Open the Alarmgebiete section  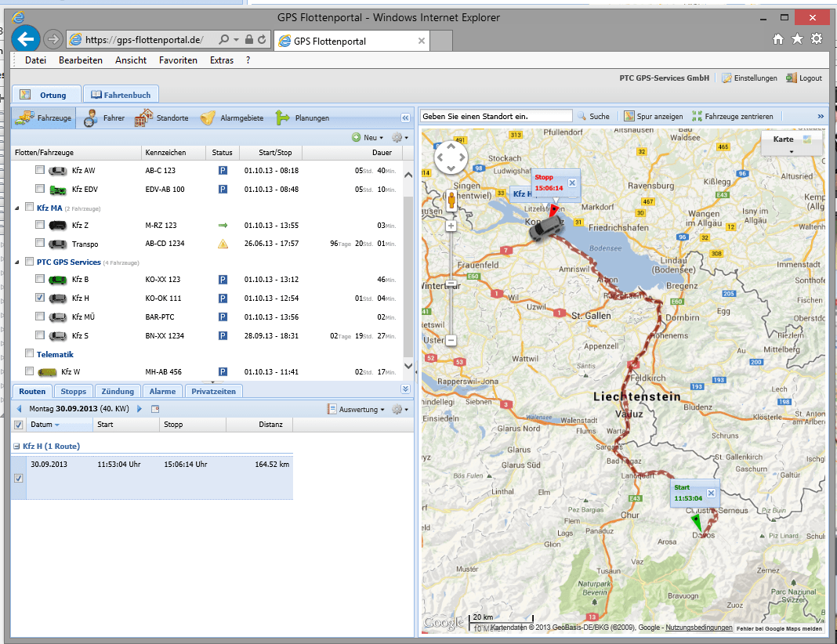(x=232, y=118)
